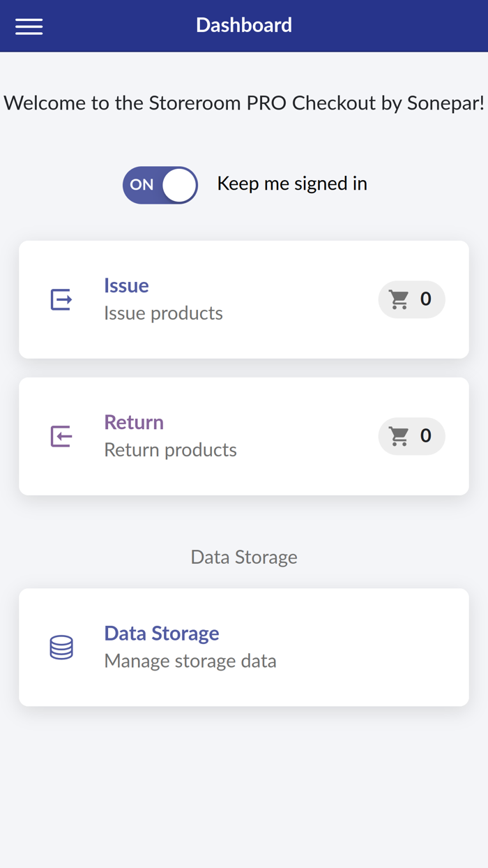The height and width of the screenshot is (868, 488).
Task: Open the cart icon on the Issue card
Action: tap(399, 299)
